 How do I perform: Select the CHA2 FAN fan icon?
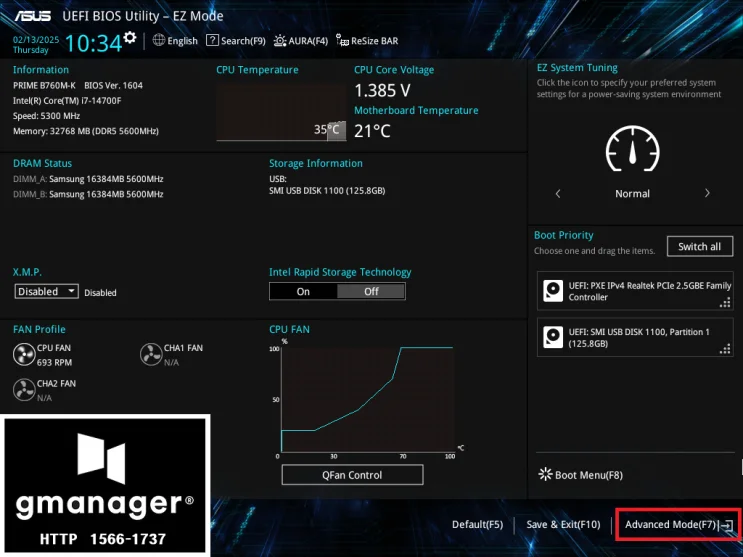[x=24, y=390]
